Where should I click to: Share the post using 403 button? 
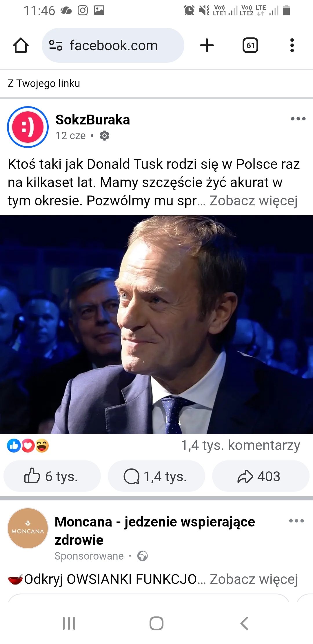(261, 476)
